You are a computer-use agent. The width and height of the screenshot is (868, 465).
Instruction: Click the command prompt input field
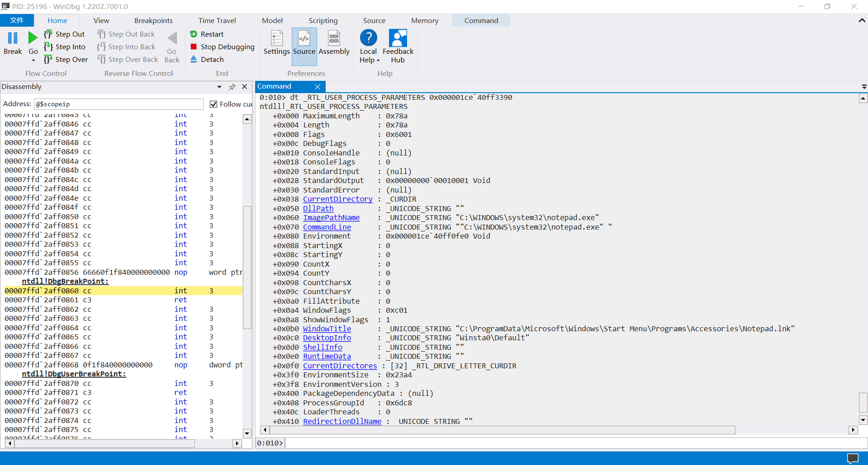(x=575, y=443)
